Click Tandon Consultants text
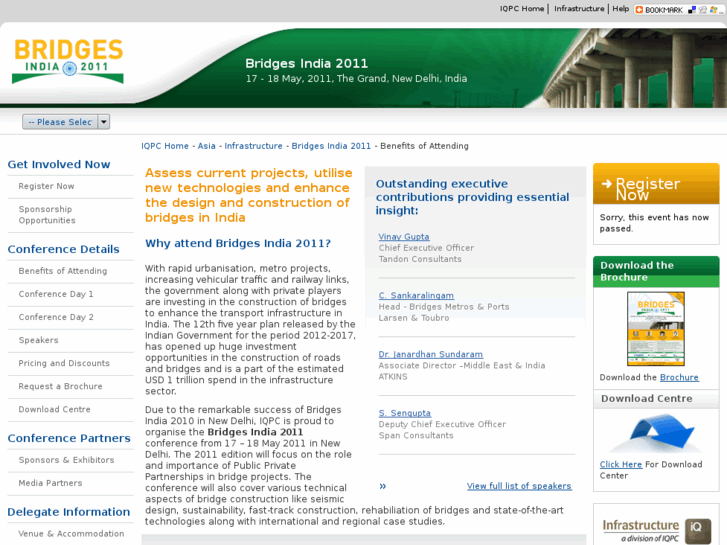The height and width of the screenshot is (545, 727). point(420,259)
